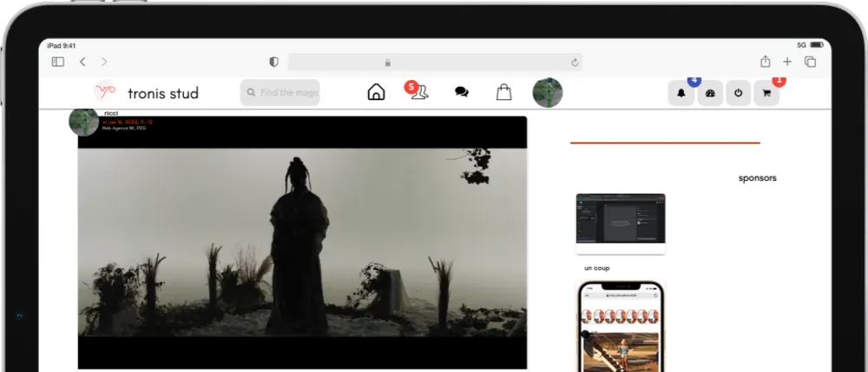Open a new tab with plus
Image resolution: width=868 pixels, height=372 pixels.
pos(787,62)
